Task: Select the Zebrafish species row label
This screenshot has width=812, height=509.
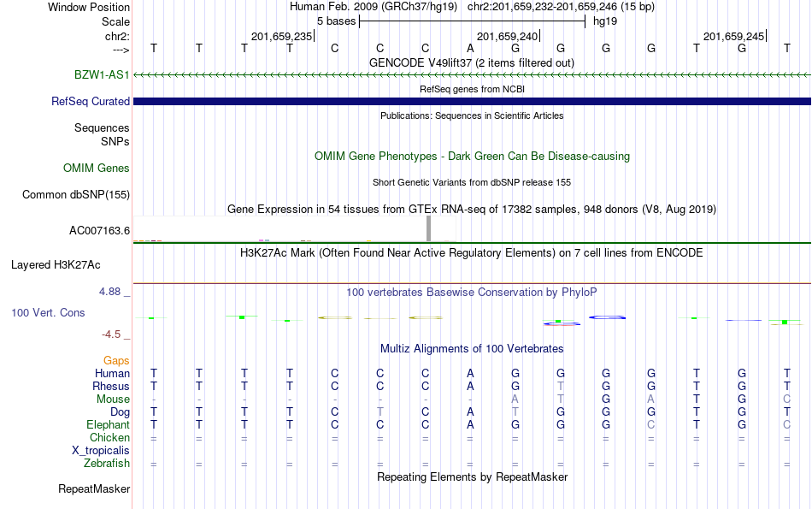Action: coord(107,463)
